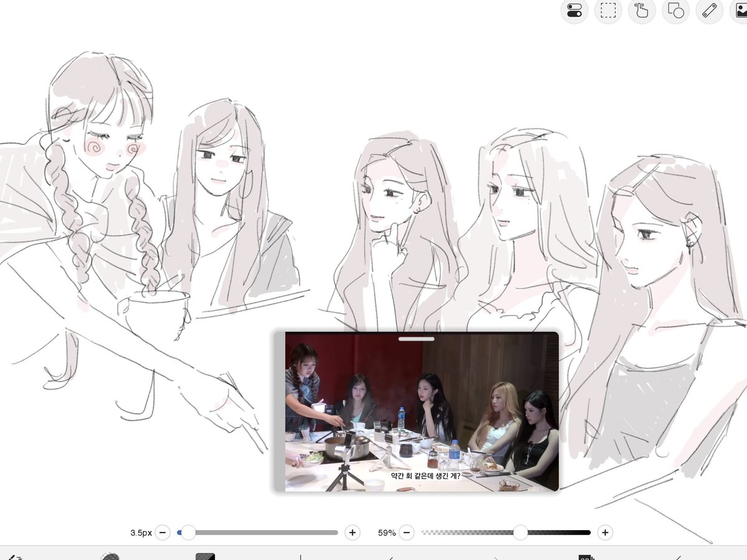Decrease brush opacity with minus button
The image size is (747, 560).
click(406, 533)
